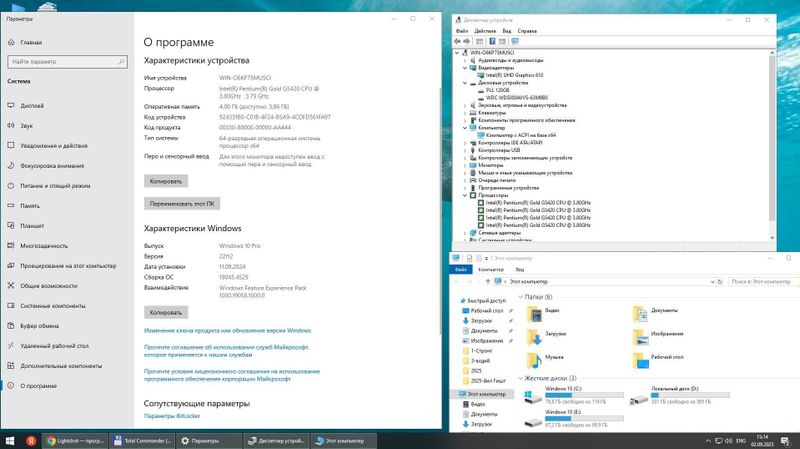Switch to Lightshot Chrome window on the taskbar

click(74, 441)
